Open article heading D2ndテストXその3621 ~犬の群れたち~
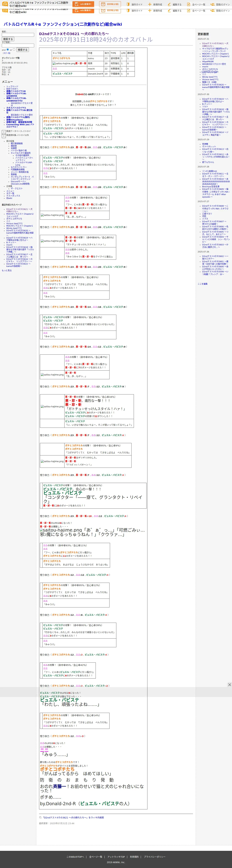The width and height of the screenshot is (232, 868). [74, 34]
